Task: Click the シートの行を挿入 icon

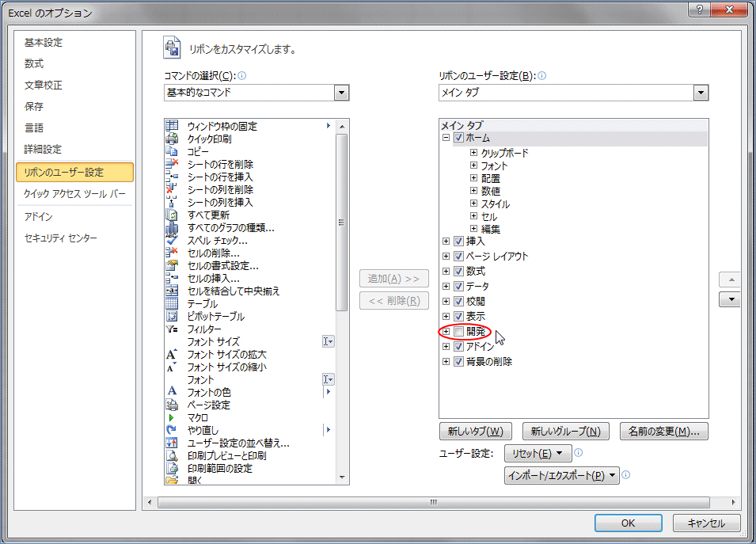Action: click(x=172, y=177)
